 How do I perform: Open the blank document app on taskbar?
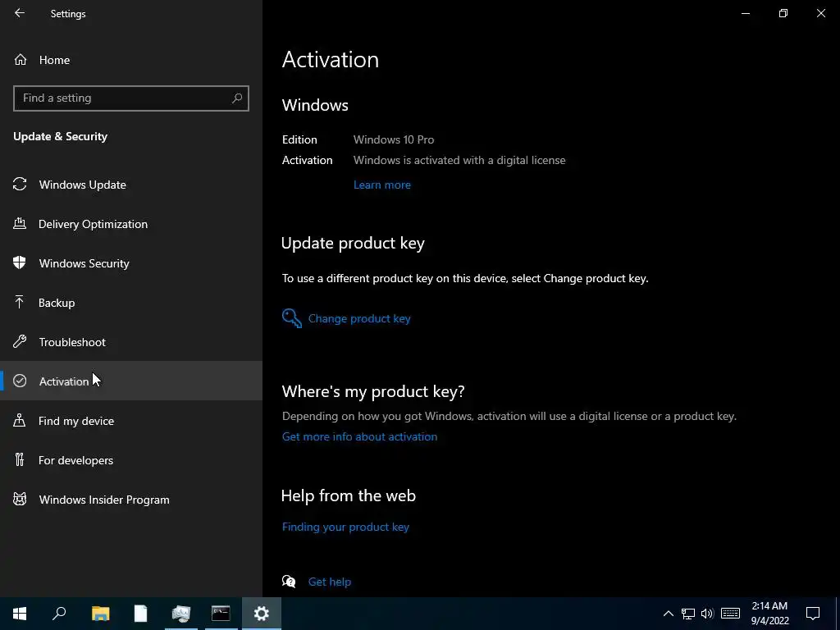click(140, 614)
